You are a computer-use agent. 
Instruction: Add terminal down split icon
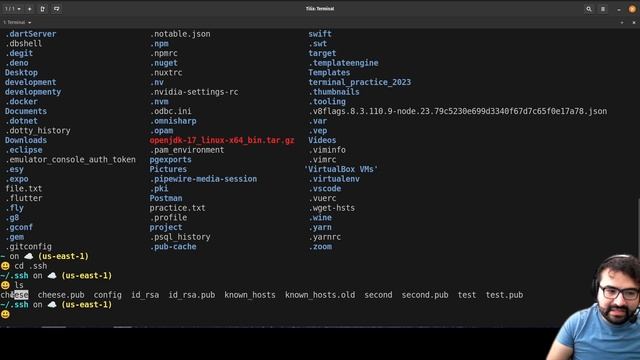[56, 9]
